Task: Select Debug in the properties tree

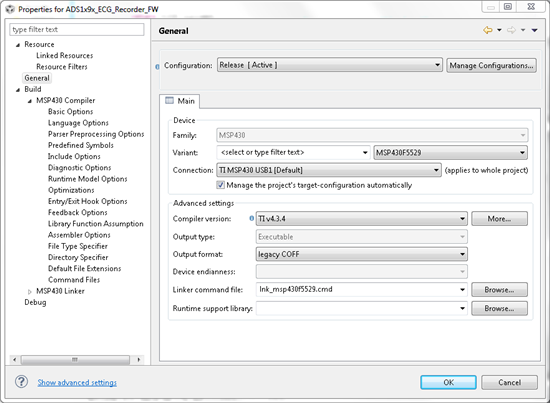Action: click(35, 302)
